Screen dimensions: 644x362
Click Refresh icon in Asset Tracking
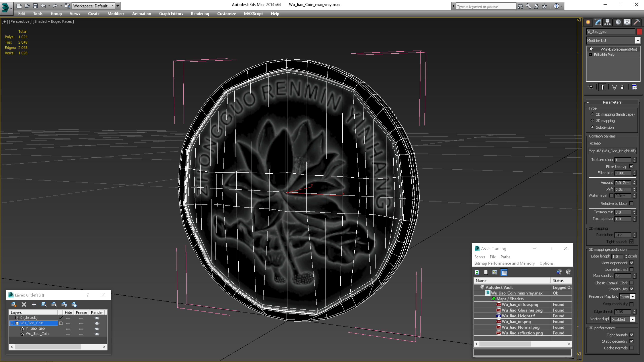click(x=477, y=272)
